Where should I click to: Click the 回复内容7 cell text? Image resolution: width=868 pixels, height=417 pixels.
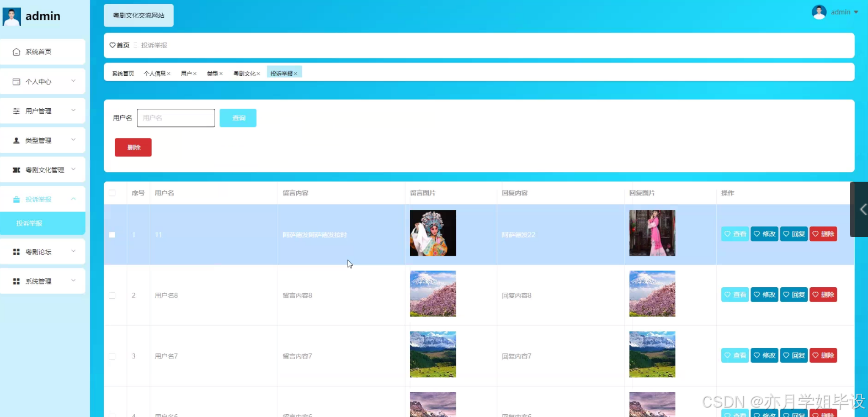coord(516,356)
